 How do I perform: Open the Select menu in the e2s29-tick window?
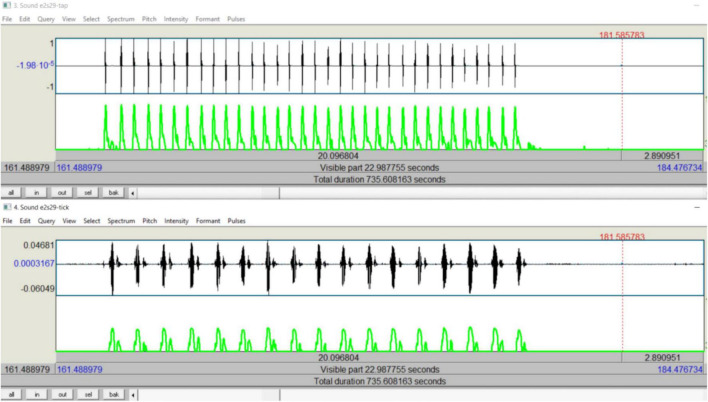coord(92,220)
